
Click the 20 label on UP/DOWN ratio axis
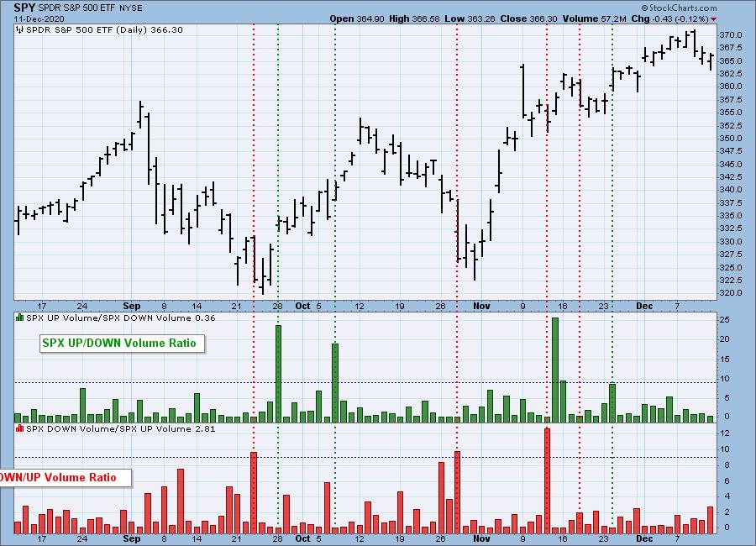pyautogui.click(x=725, y=339)
